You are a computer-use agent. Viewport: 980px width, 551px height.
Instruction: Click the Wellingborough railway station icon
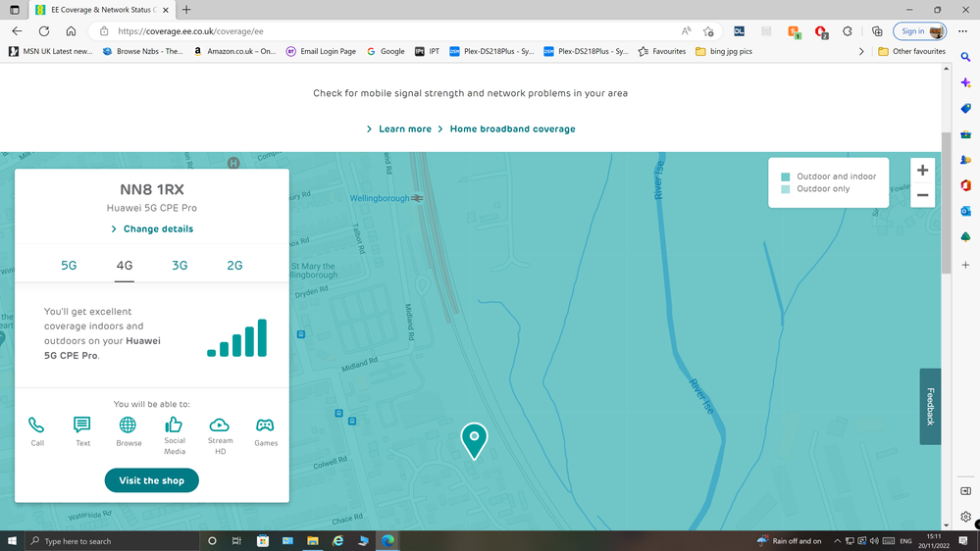coord(418,198)
